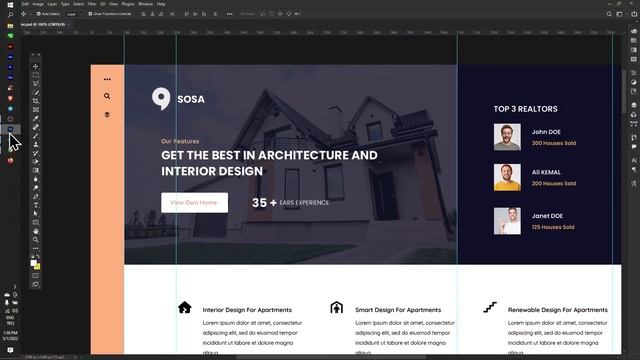Select the Blur tool

click(x=36, y=179)
